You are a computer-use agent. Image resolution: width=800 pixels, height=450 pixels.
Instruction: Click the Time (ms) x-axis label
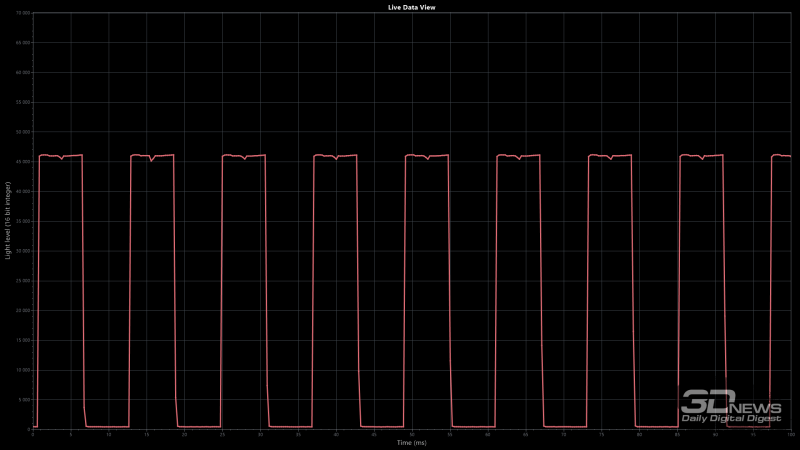(x=411, y=442)
